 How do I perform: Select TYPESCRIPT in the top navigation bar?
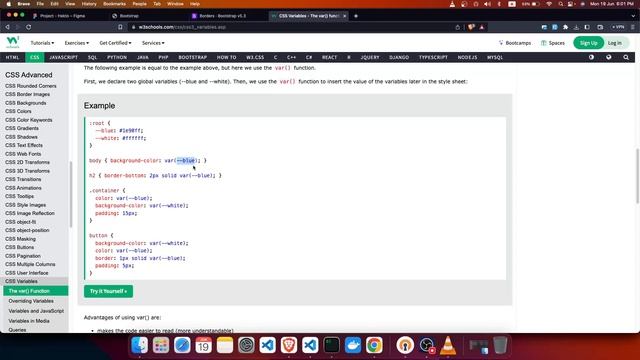433,57
